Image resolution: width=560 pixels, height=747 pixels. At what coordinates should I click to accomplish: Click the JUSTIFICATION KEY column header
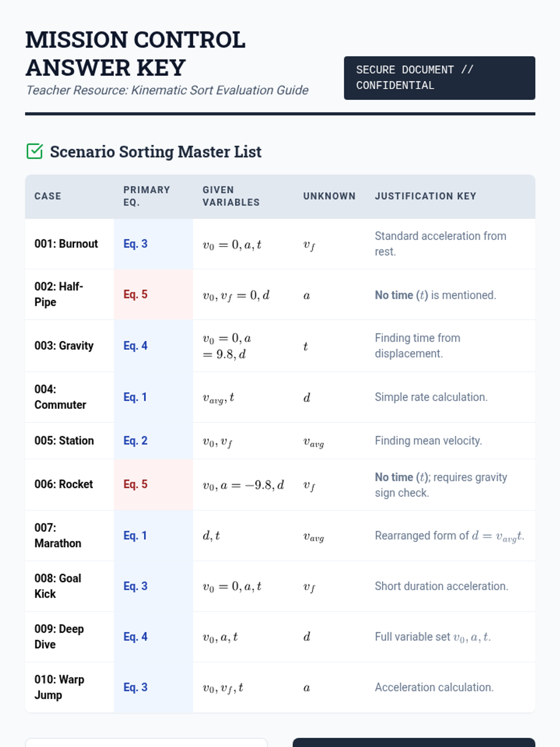point(425,196)
